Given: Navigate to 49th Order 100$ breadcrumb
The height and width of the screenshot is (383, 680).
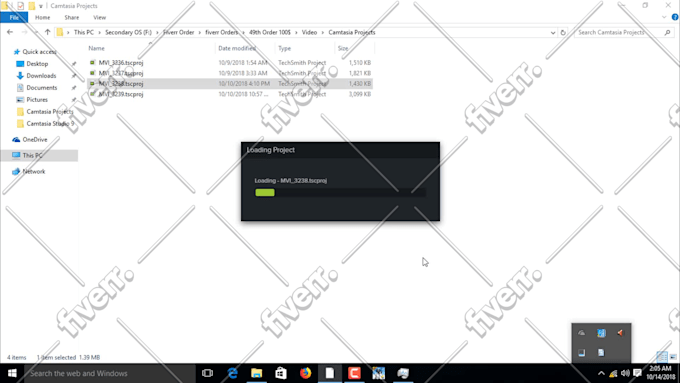Looking at the screenshot, I should (x=270, y=33).
